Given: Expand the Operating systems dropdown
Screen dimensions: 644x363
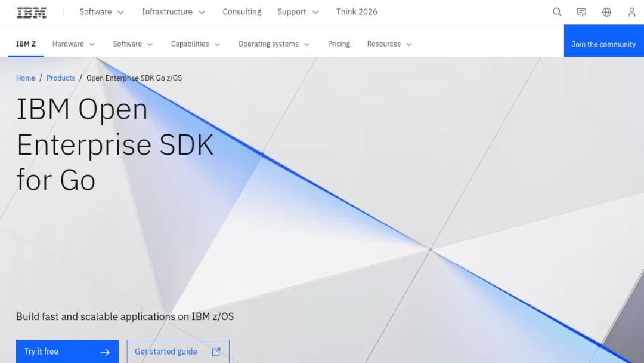Looking at the screenshot, I should point(274,44).
